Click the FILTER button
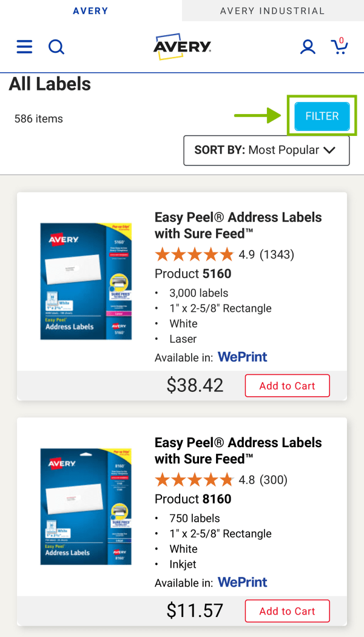 tap(322, 116)
